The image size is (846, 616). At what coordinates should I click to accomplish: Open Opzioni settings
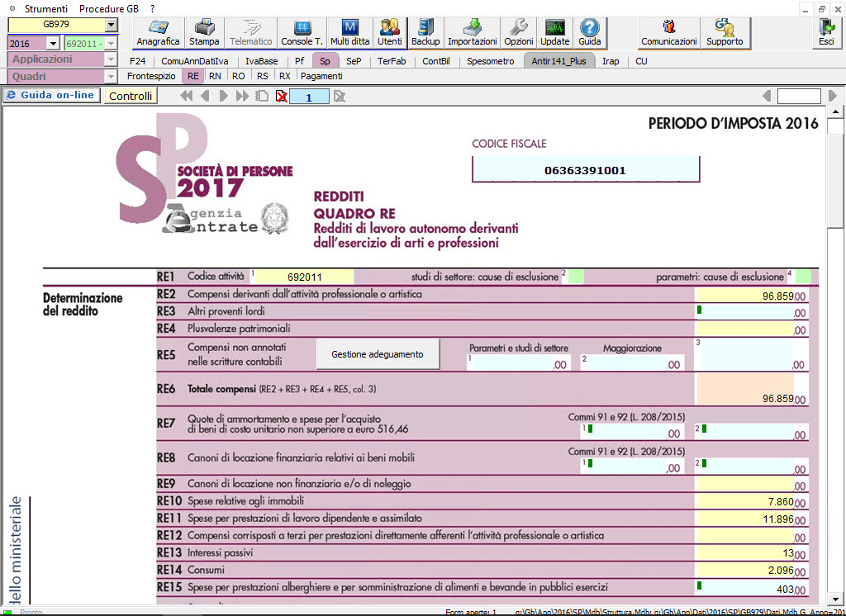519,32
